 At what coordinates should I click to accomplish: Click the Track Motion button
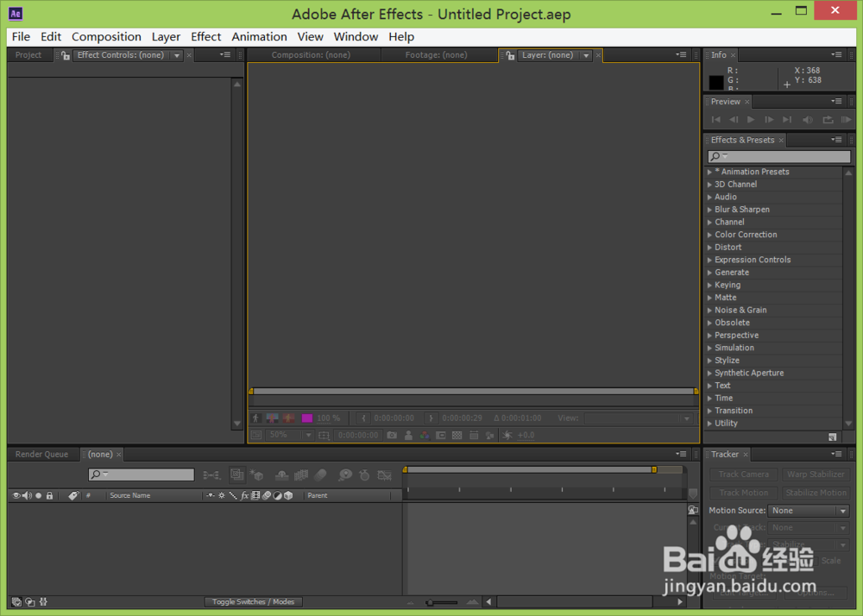(743, 493)
